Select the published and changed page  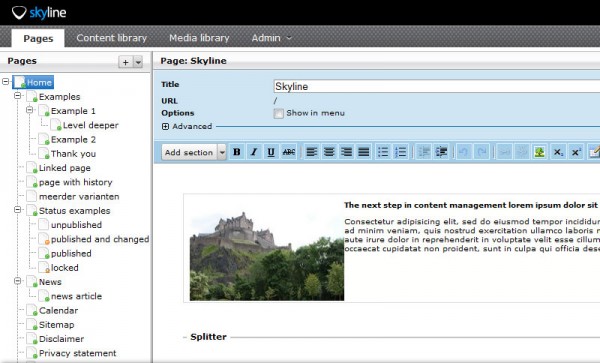click(x=100, y=239)
